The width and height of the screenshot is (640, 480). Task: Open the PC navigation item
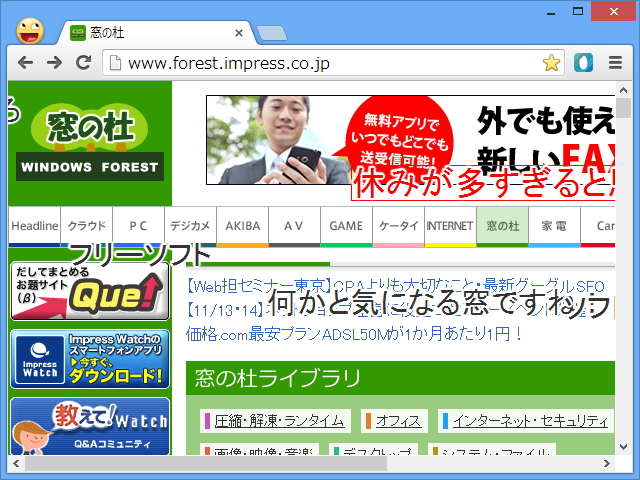coord(138,227)
